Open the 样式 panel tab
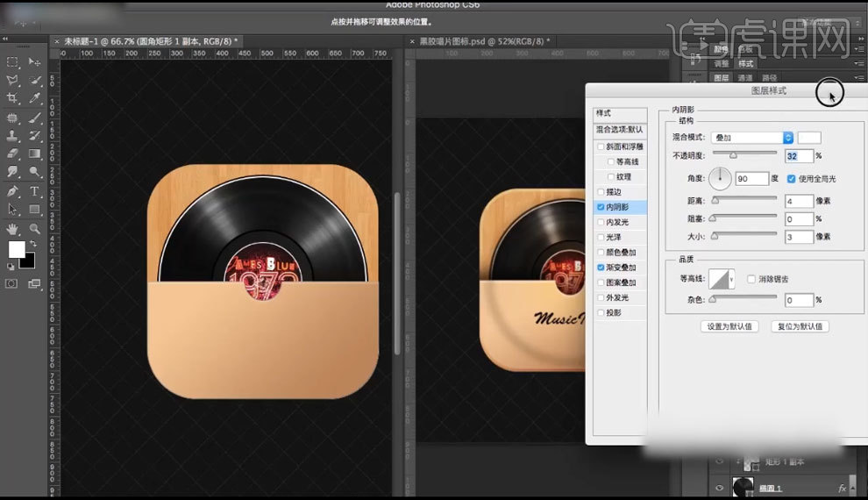This screenshot has height=500, width=868. point(746,64)
